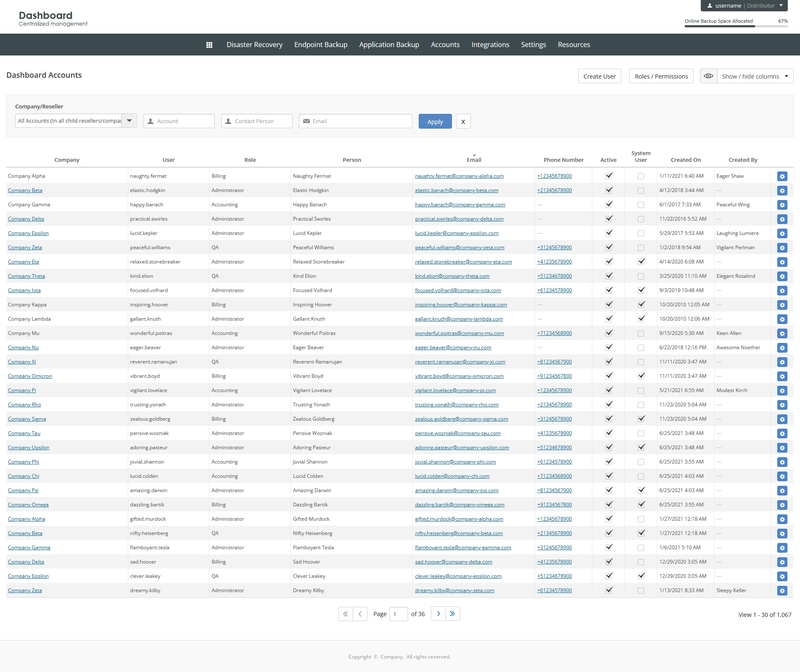Focus the Account filter input
Viewport: 800px width, 672px height.
coord(179,121)
